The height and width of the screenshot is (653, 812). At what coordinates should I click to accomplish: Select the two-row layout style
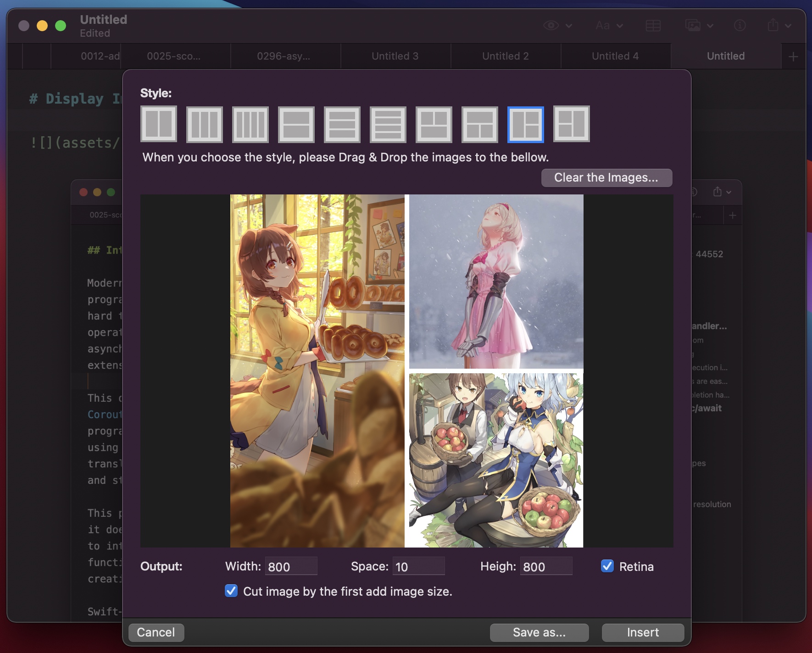(296, 124)
